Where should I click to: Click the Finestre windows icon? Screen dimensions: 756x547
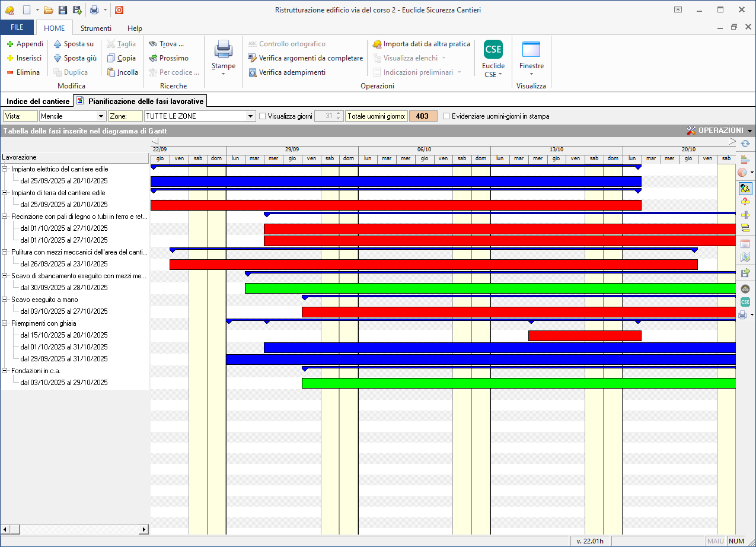click(x=531, y=49)
